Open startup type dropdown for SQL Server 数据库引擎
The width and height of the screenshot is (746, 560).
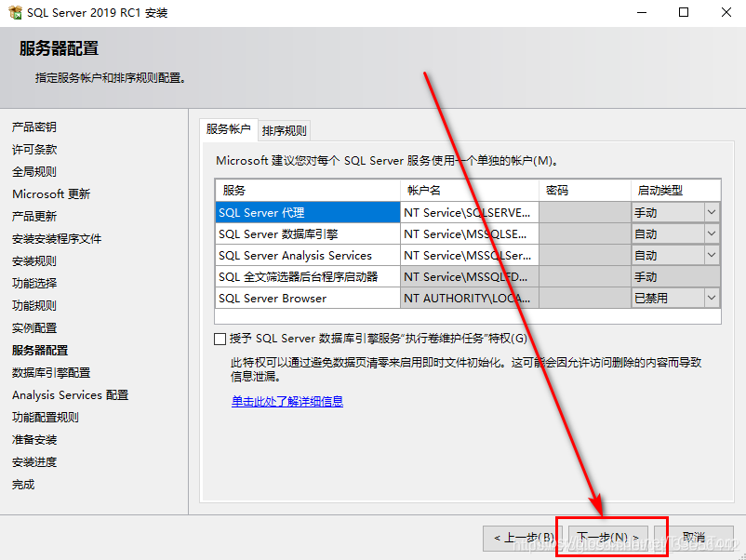[x=712, y=233]
